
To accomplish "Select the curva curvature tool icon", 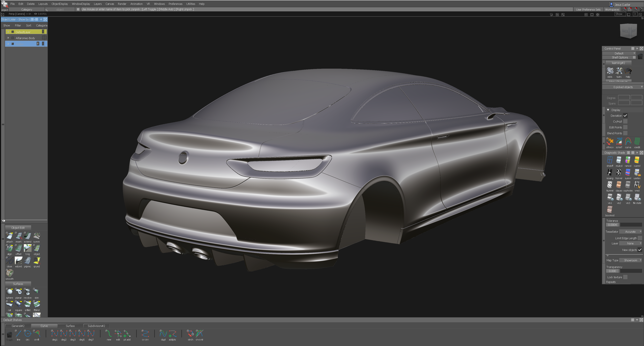I will tap(628, 142).
